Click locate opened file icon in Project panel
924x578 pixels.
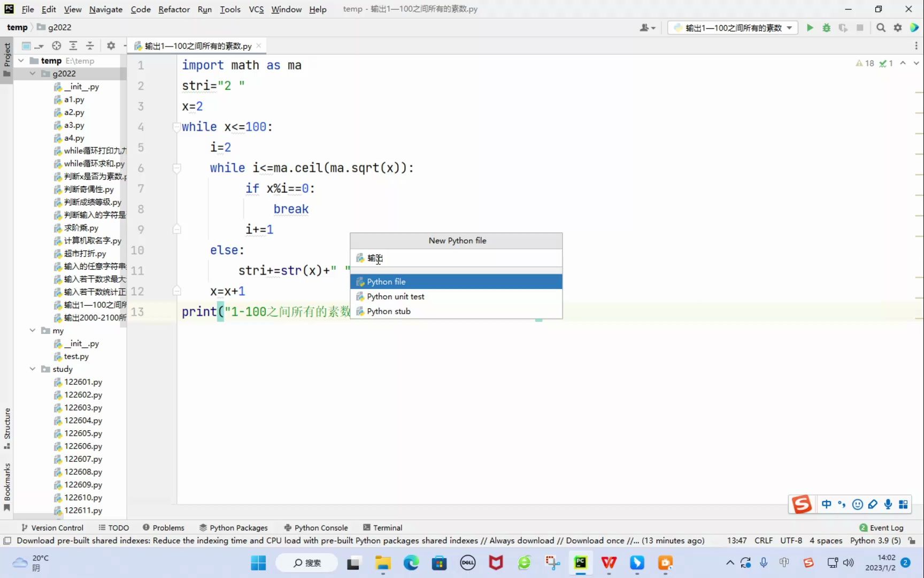(x=56, y=46)
